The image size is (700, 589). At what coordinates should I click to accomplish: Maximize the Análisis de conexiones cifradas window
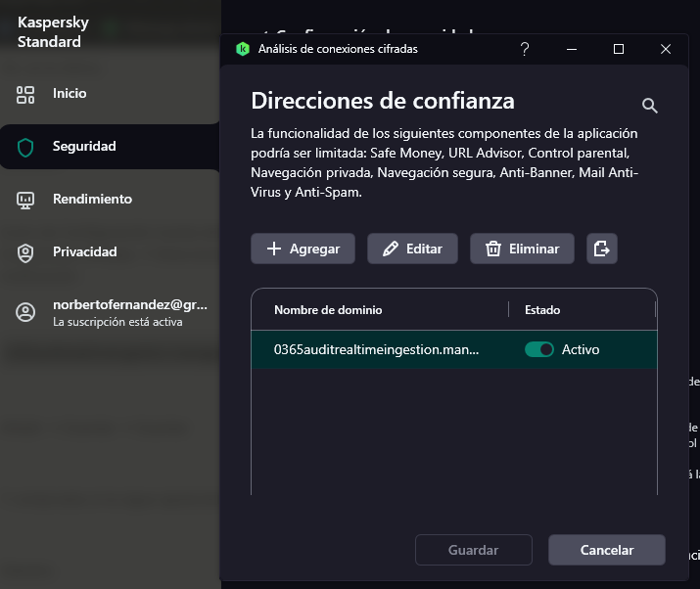pyautogui.click(x=619, y=49)
